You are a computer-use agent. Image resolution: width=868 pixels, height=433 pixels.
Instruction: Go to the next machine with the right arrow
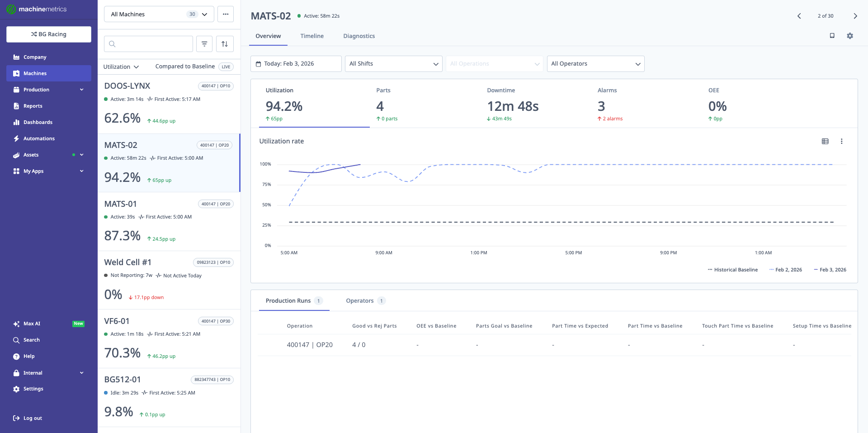855,15
